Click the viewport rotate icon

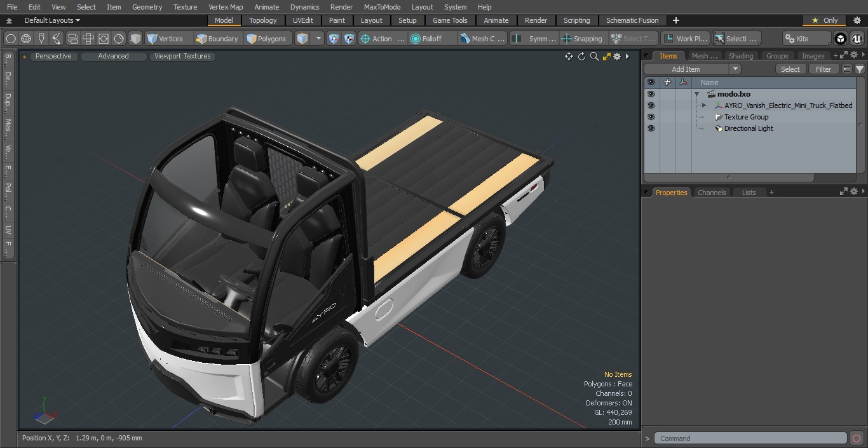(581, 57)
